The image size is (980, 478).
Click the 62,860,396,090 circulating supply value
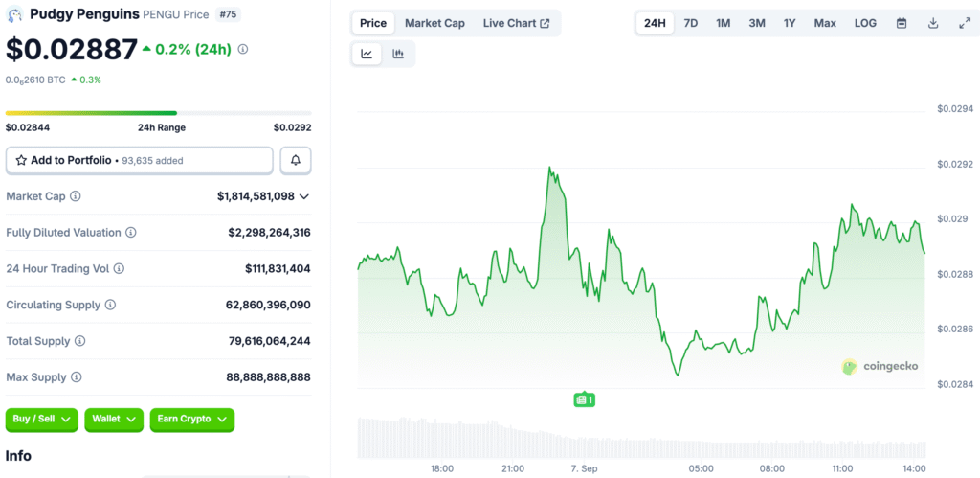point(268,306)
